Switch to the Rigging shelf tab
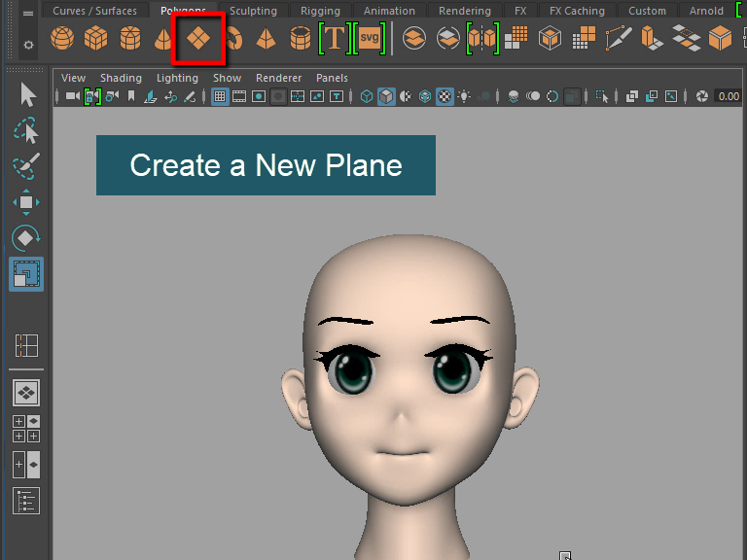This screenshot has height=560, width=747. (320, 11)
